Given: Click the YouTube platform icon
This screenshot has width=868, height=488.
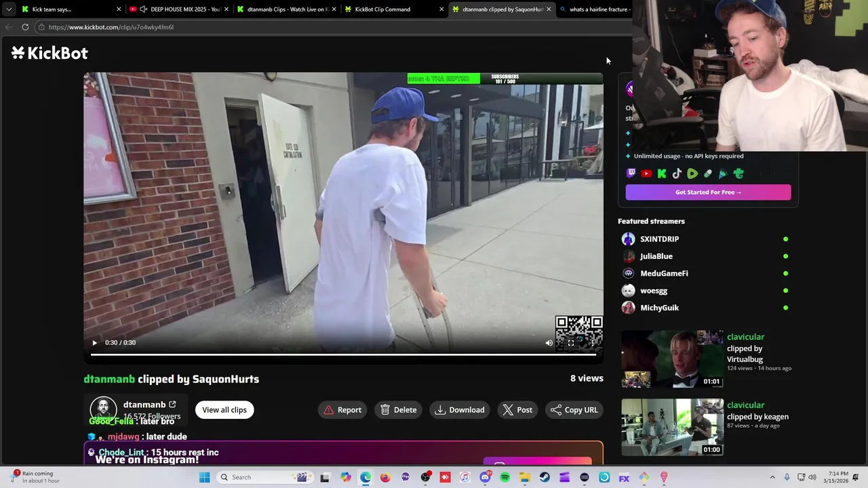Looking at the screenshot, I should (x=646, y=174).
